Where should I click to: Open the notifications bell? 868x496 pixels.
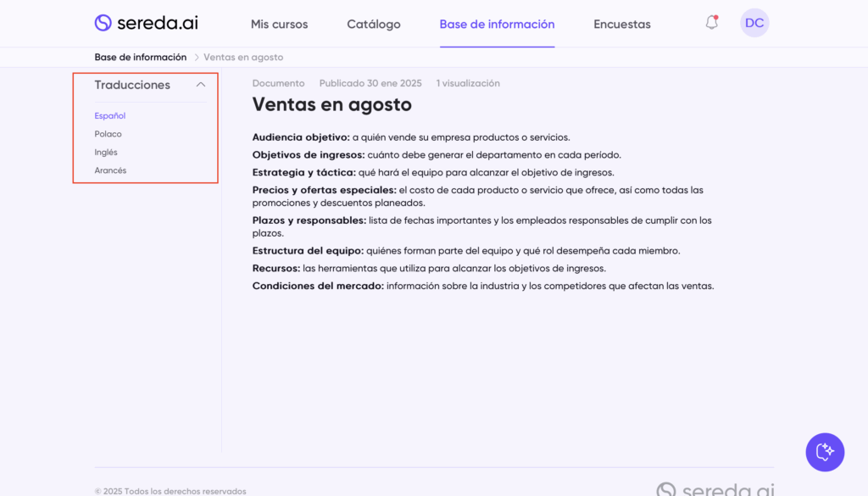711,23
